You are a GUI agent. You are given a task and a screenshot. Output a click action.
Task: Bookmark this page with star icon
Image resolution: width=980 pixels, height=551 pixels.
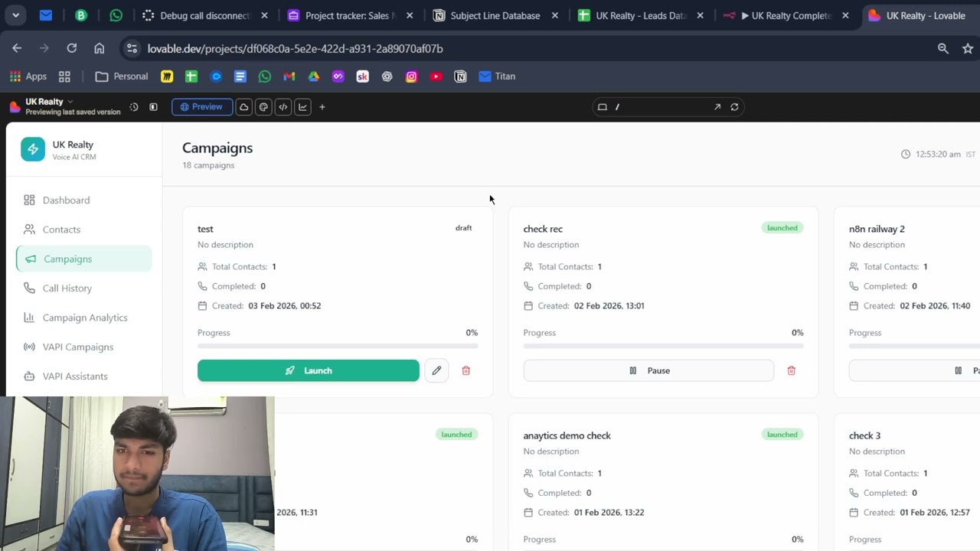pos(968,48)
